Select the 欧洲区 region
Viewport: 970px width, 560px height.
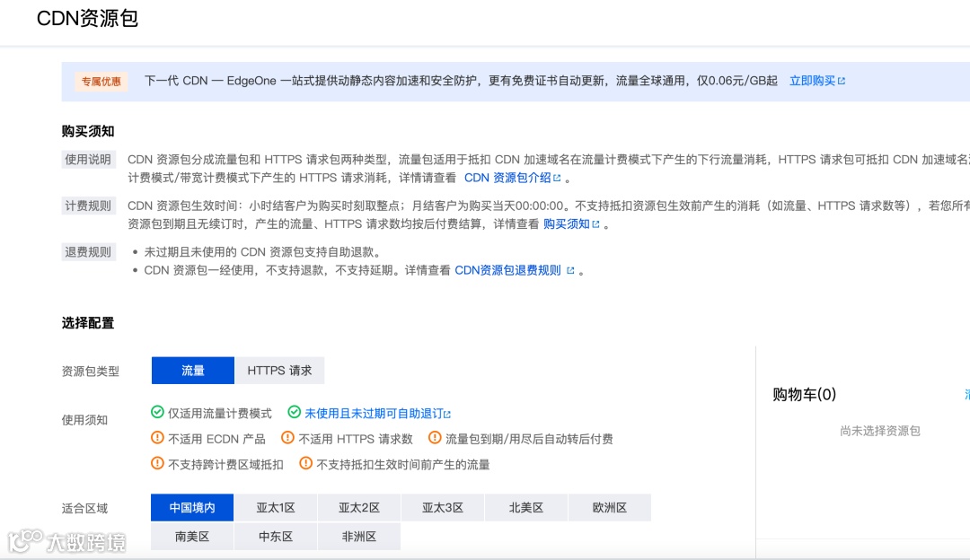[x=610, y=507]
